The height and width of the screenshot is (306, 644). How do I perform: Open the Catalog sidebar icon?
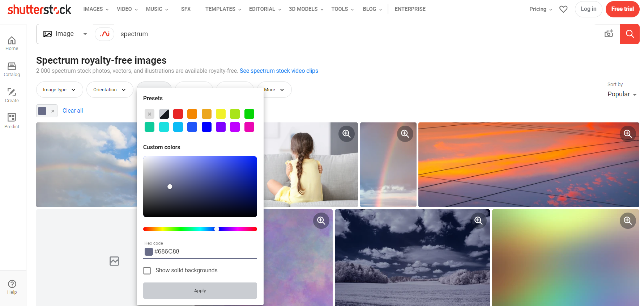[x=12, y=70]
